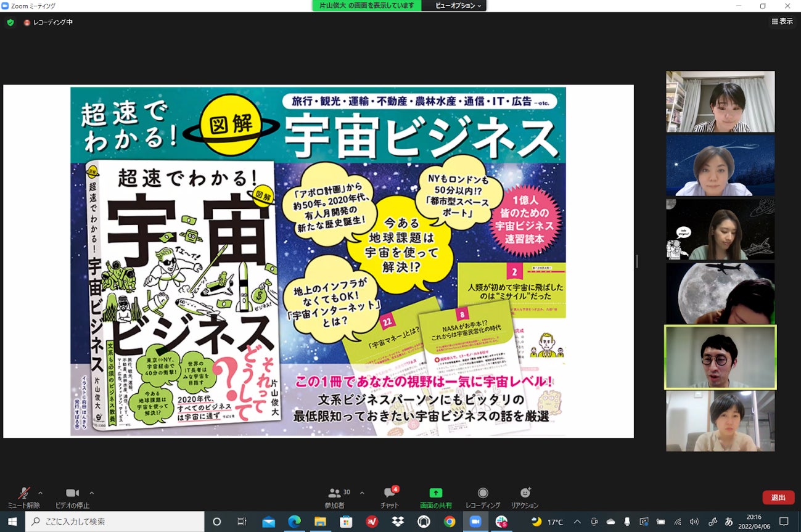Select participant with starry night background

[720, 165]
